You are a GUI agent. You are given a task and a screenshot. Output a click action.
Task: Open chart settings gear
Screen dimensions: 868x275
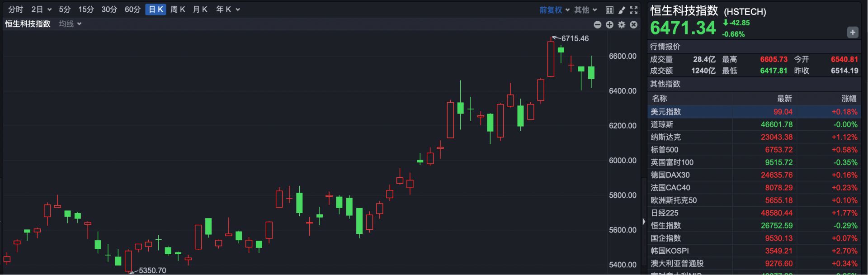click(x=622, y=25)
